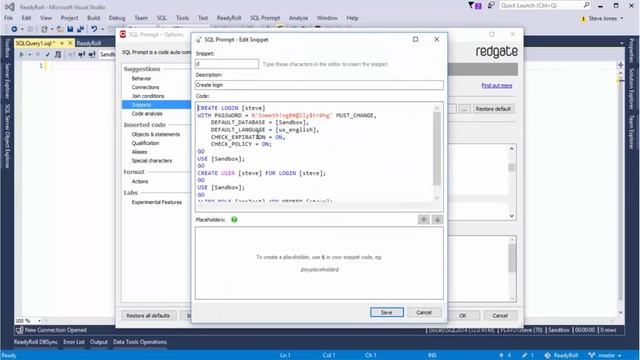Open the Window menu
Viewport: 640px width, 360px height.
[327, 18]
